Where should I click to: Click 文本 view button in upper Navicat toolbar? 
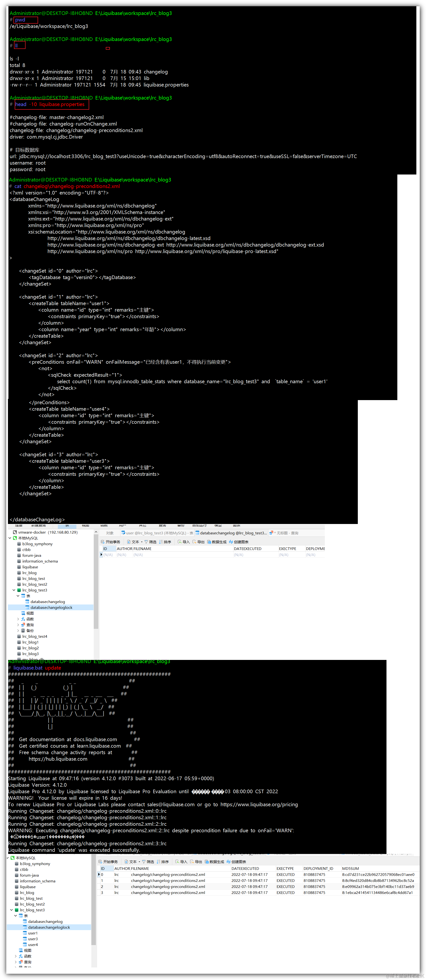point(133,542)
